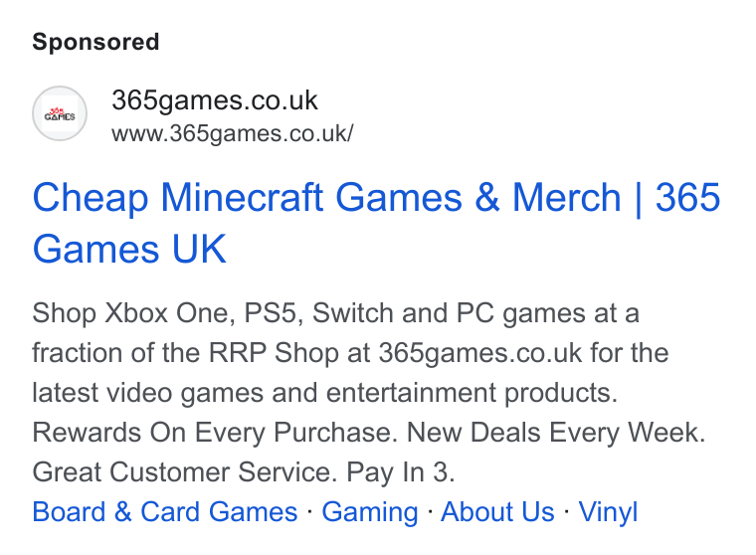The width and height of the screenshot is (756, 555).
Task: Go to the About Us sitelink
Action: pos(497,511)
